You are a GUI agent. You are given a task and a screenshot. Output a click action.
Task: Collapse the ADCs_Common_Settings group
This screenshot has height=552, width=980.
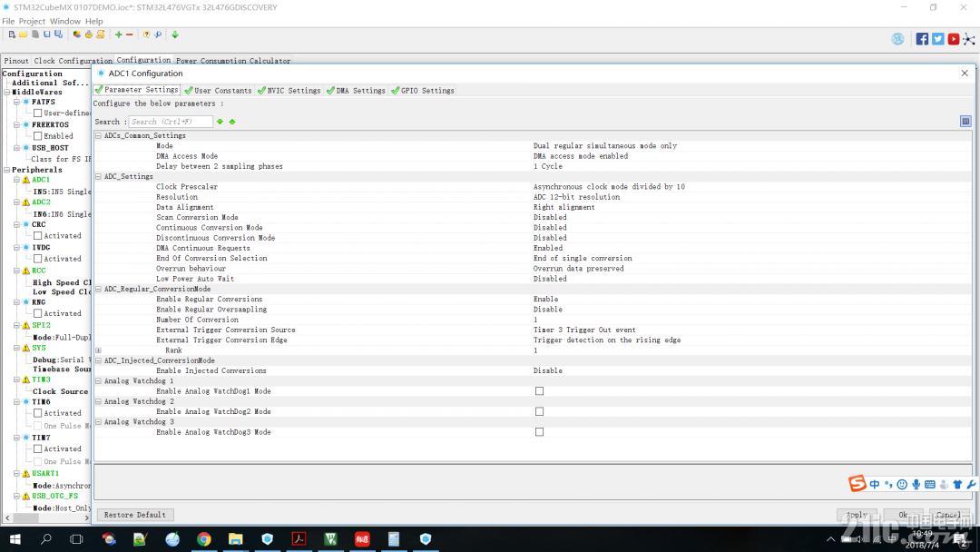[98, 135]
